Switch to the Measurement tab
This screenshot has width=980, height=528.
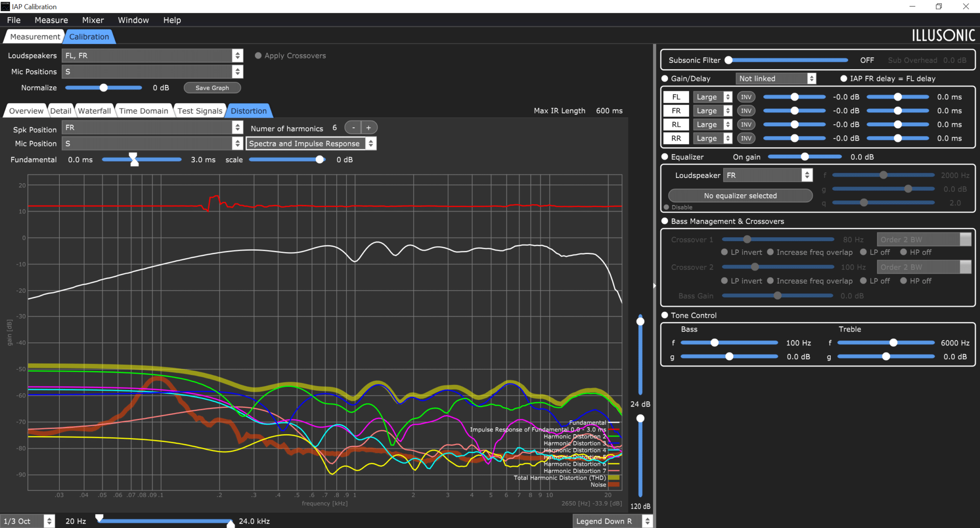[x=35, y=37]
